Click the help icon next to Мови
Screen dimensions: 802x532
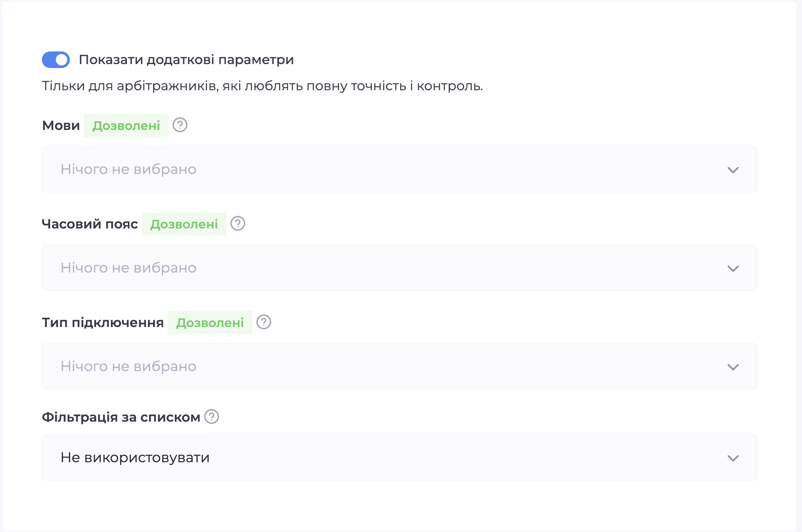coord(180,125)
